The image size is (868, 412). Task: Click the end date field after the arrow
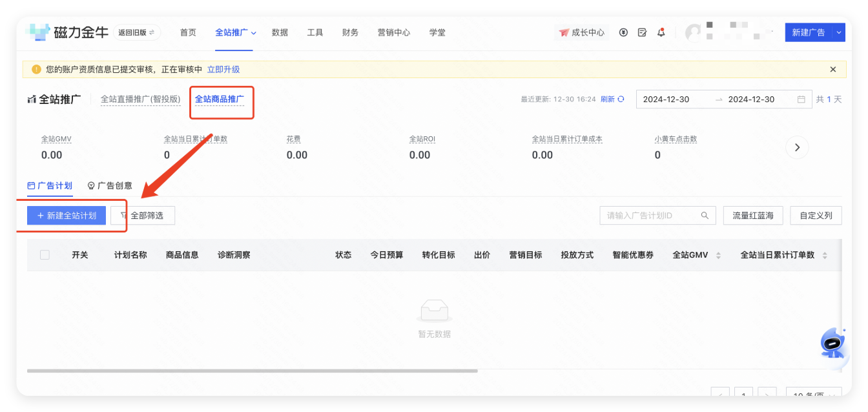pyautogui.click(x=752, y=99)
